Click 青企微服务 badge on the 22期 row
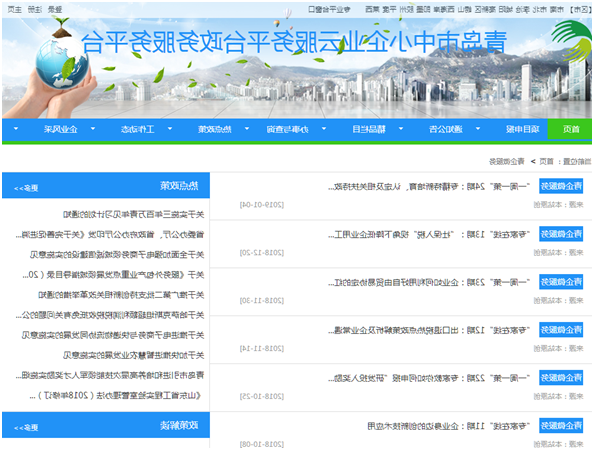The width and height of the screenshot is (594, 450). pyautogui.click(x=561, y=378)
